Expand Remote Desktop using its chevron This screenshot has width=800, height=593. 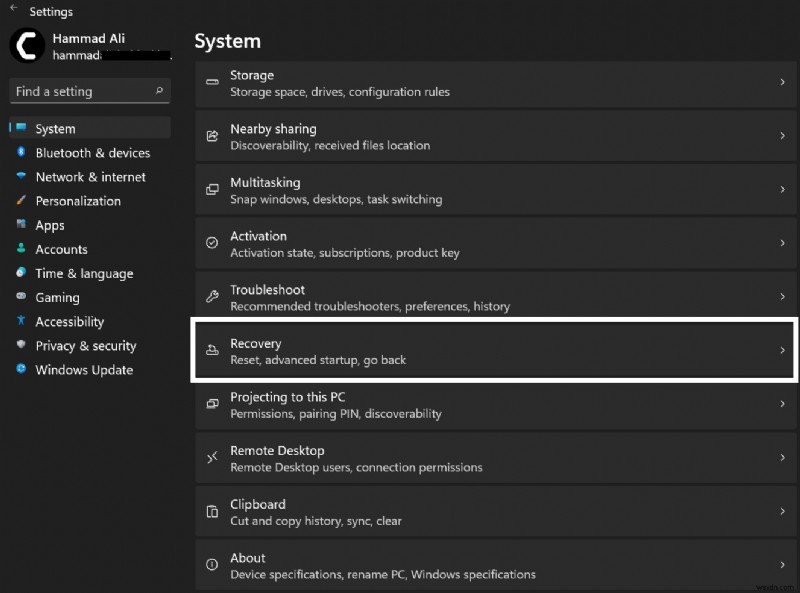coord(782,458)
